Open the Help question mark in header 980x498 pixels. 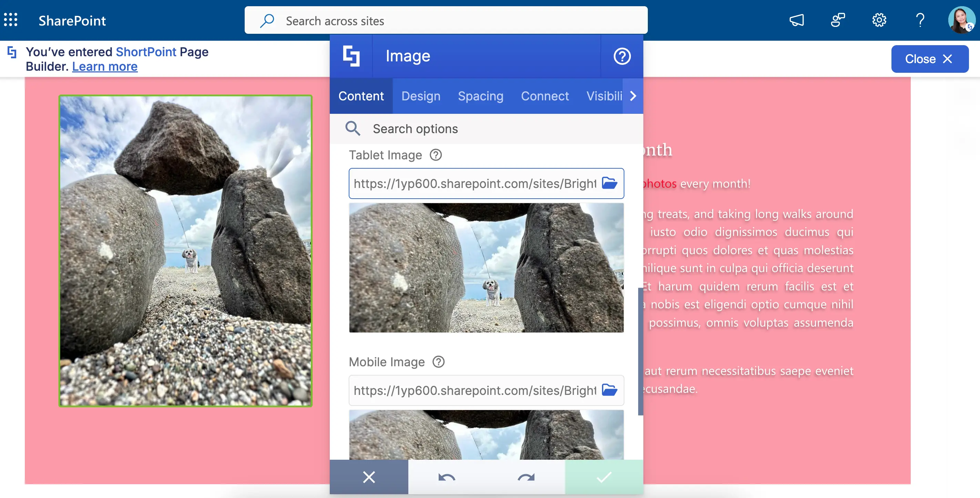tap(920, 20)
